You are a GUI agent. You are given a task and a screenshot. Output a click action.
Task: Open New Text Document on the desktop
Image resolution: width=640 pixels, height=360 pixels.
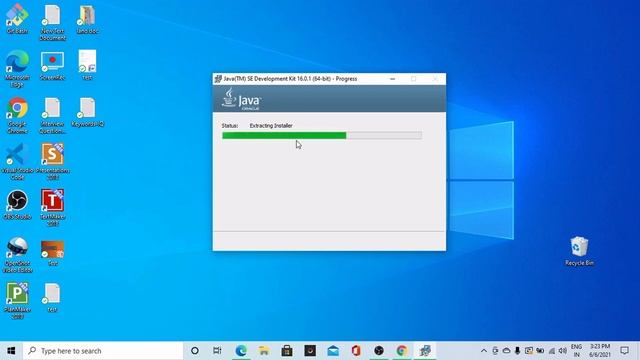[52, 22]
